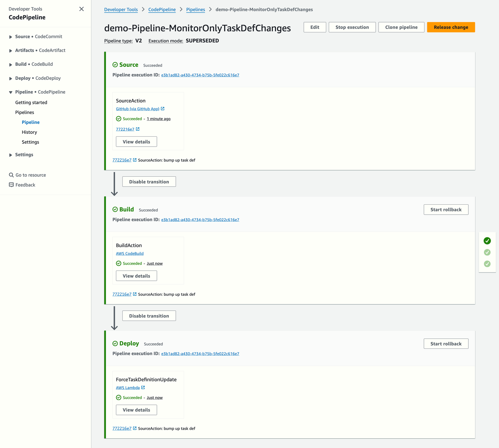The image size is (499, 448).
Task: Open pipeline execution ID link in Build stage
Action: [x=200, y=220]
